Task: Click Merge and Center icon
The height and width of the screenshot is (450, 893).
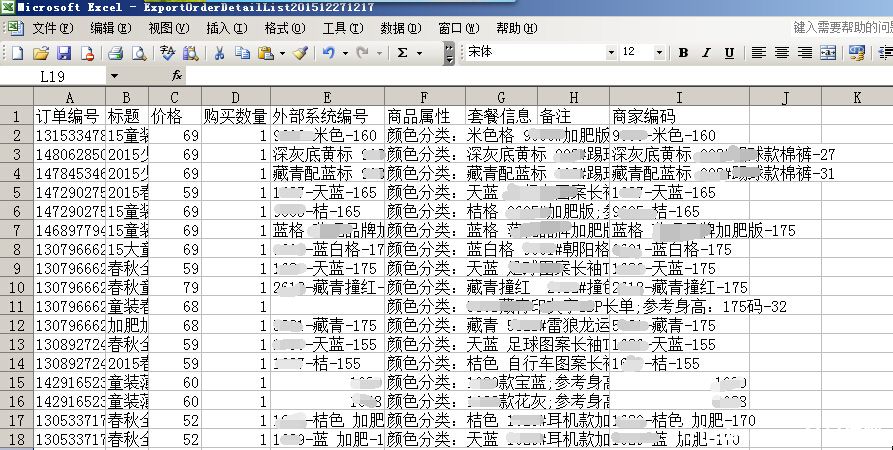Action: tap(828, 53)
